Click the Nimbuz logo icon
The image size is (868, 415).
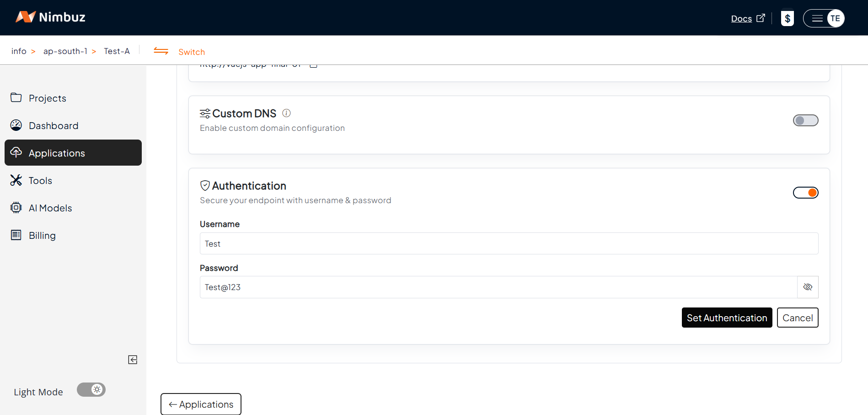click(x=26, y=17)
